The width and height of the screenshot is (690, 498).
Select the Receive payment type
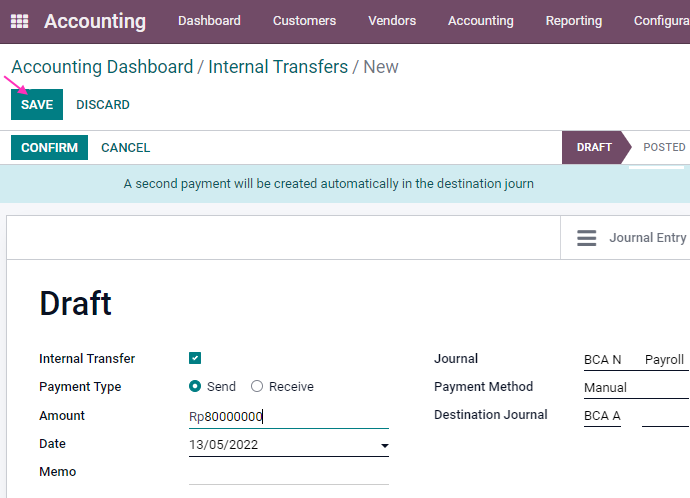257,387
